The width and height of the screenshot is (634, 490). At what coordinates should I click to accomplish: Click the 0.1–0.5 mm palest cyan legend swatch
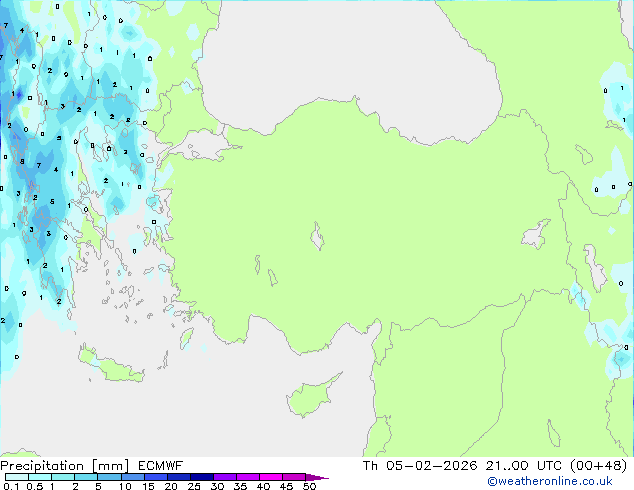pyautogui.click(x=17, y=477)
